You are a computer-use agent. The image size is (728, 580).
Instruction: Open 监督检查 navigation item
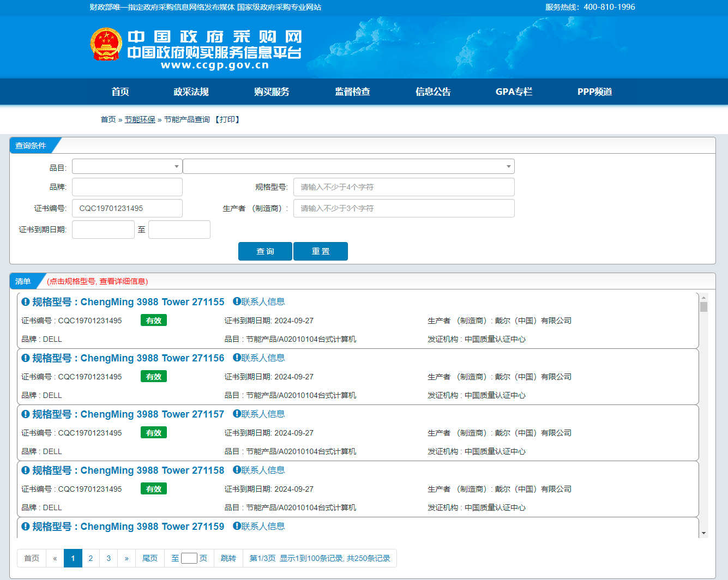[x=352, y=92]
